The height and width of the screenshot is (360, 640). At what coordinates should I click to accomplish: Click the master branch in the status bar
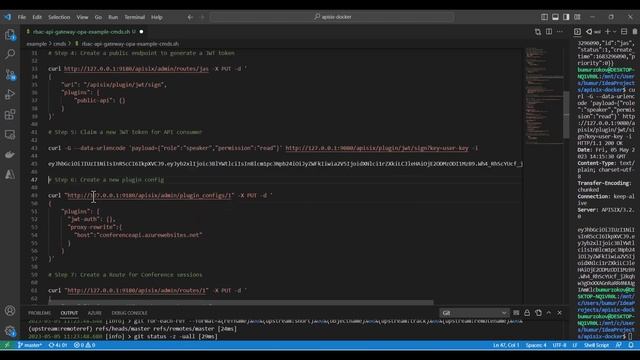[x=29, y=345]
